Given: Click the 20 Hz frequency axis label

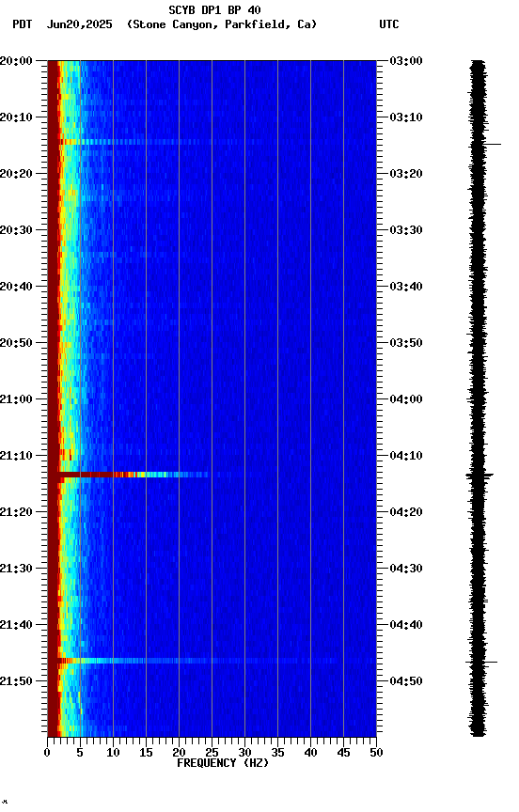Looking at the screenshot, I should pyautogui.click(x=179, y=753).
